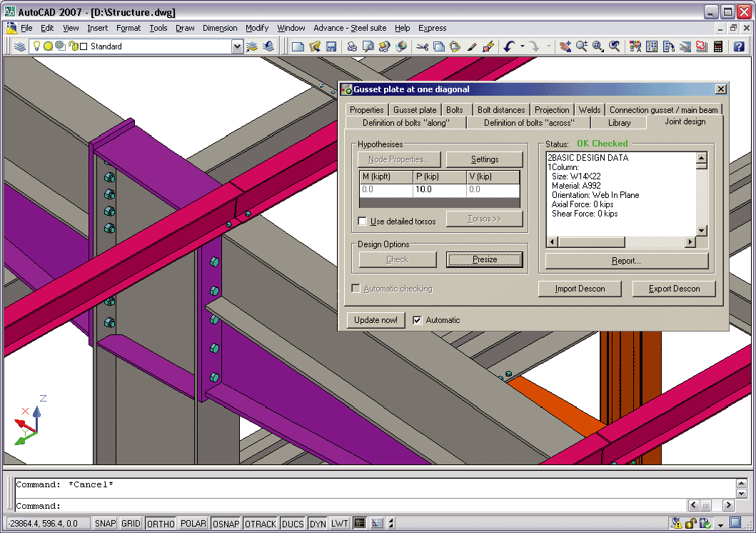Click the P (kip) value field

tap(439, 190)
